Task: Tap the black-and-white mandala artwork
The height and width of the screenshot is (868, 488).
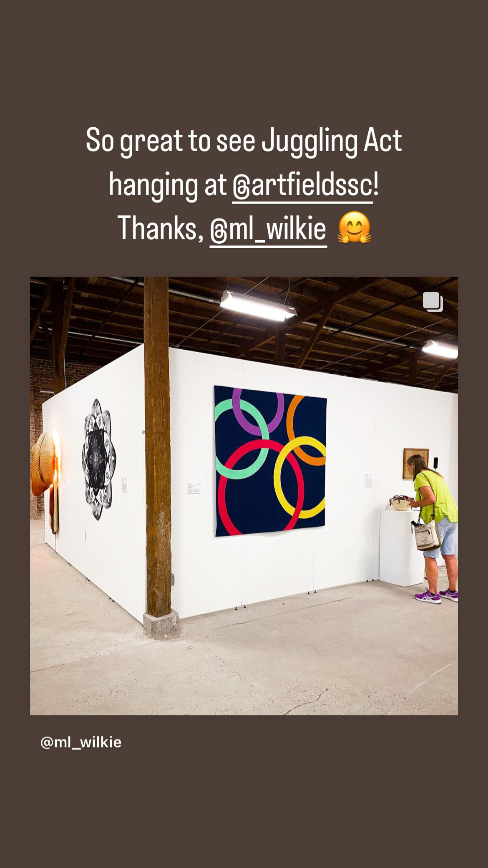Action: pyautogui.click(x=98, y=459)
